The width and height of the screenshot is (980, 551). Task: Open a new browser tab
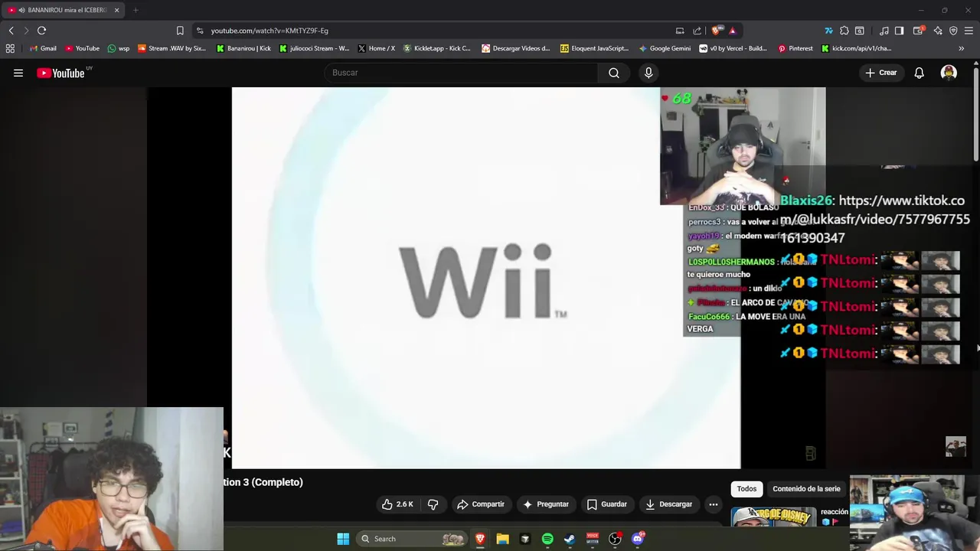(x=136, y=10)
